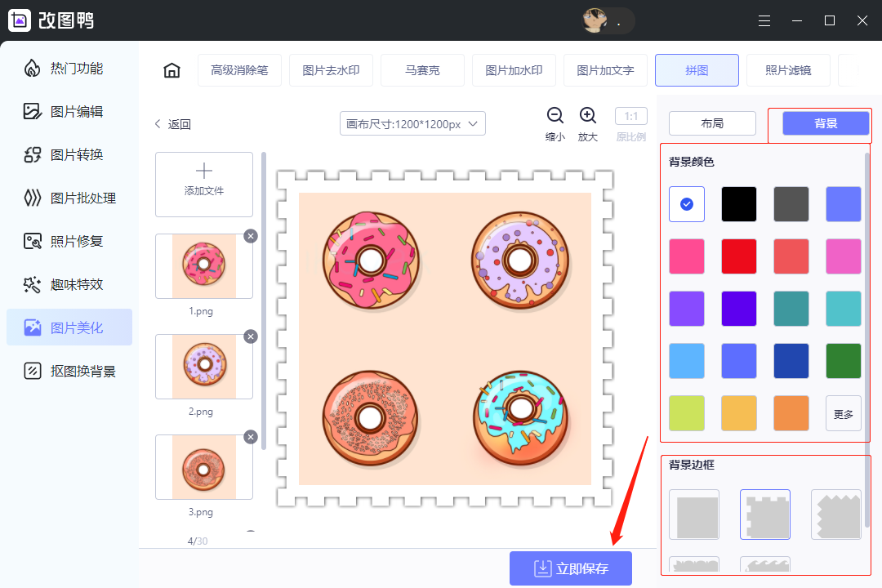
Task: Remove 2.png with its close icon
Action: coord(251,336)
